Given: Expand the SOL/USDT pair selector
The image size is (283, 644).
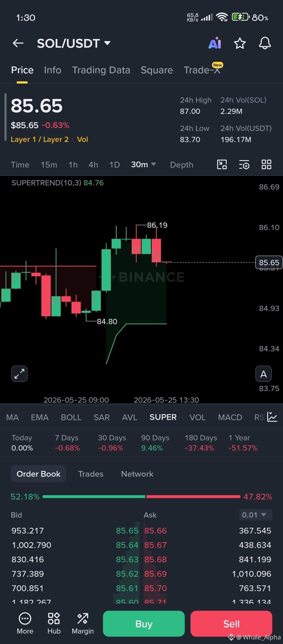Looking at the screenshot, I should click(74, 43).
